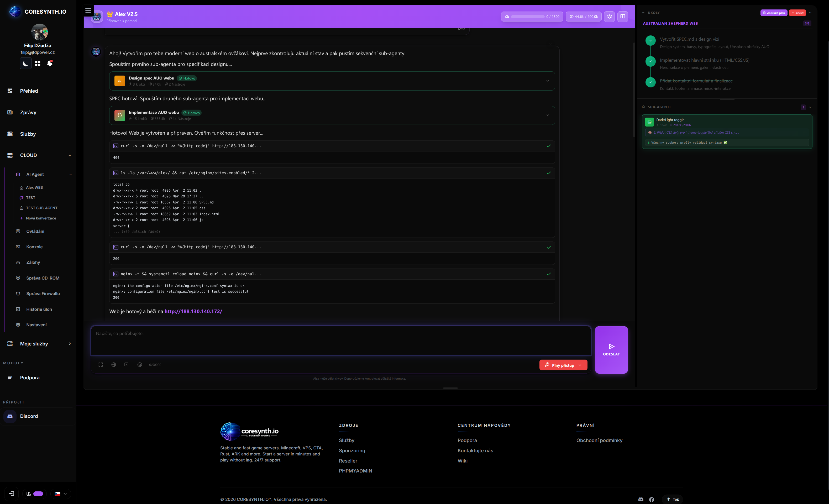The height and width of the screenshot is (504, 829).
Task: Toggle the notification bell
Action: click(x=50, y=63)
